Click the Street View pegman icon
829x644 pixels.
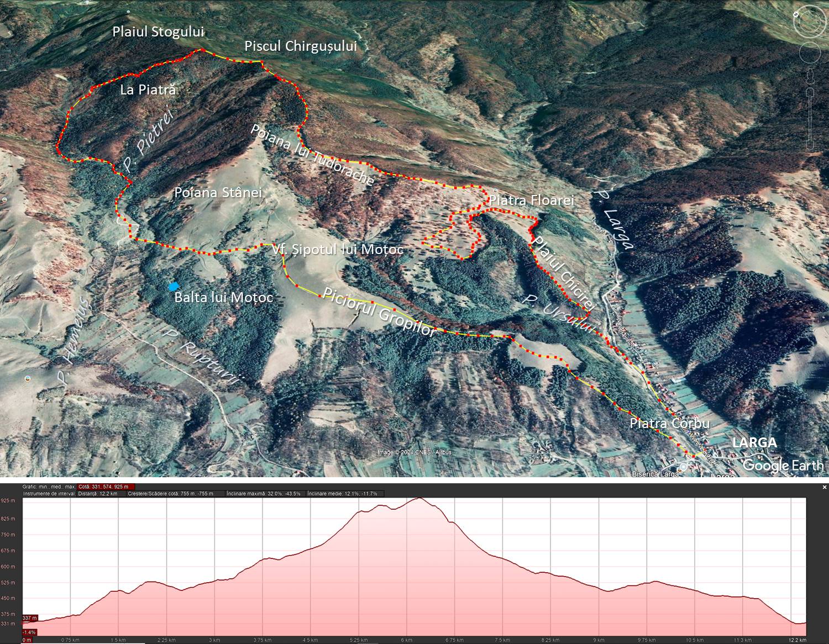pos(811,76)
